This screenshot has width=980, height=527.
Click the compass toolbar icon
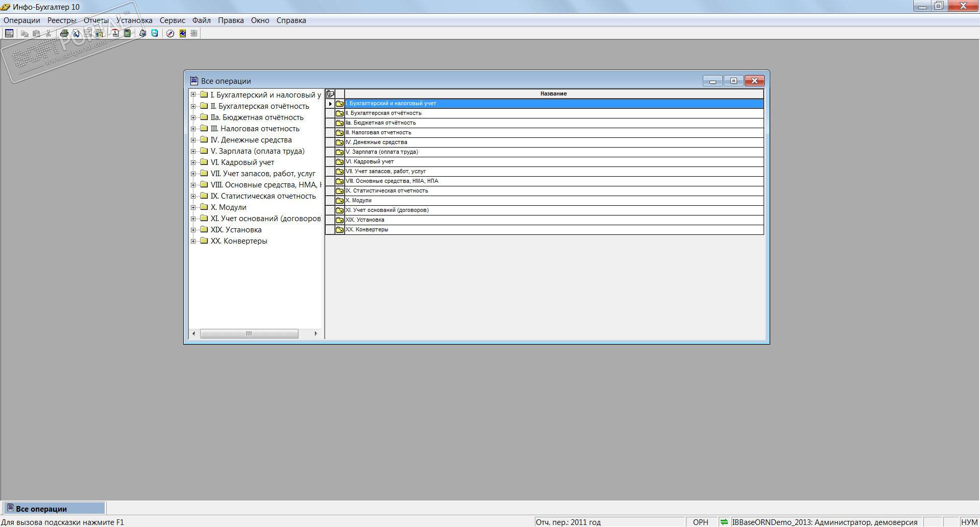[x=170, y=33]
